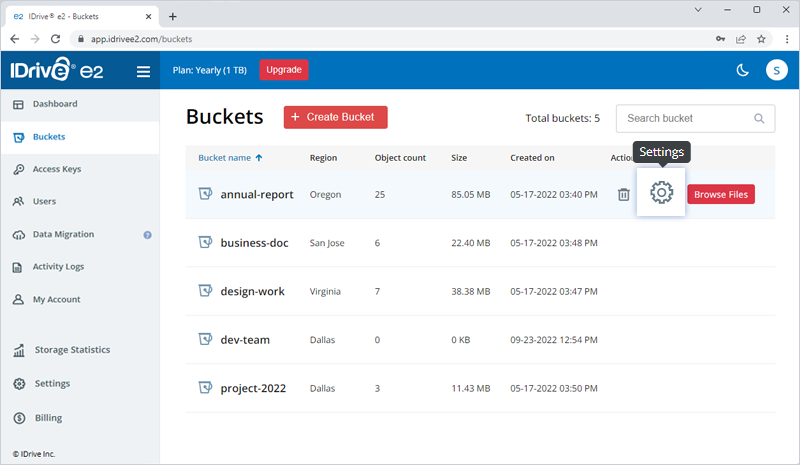
Task: Click the business-doc bucket icon
Action: [205, 242]
